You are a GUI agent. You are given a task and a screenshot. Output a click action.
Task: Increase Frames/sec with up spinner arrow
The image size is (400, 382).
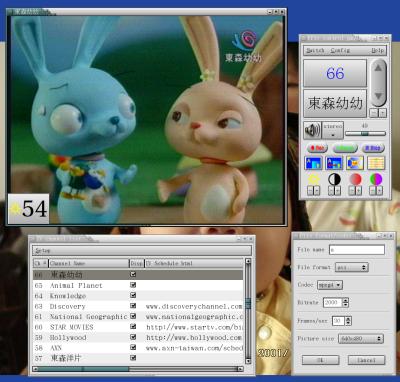(x=348, y=319)
